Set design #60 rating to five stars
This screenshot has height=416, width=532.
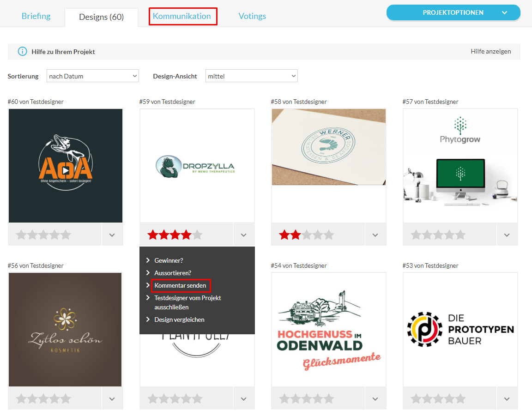point(66,235)
